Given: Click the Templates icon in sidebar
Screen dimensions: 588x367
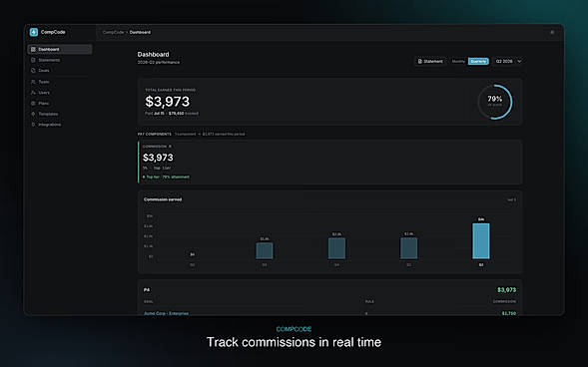Looking at the screenshot, I should 33,114.
